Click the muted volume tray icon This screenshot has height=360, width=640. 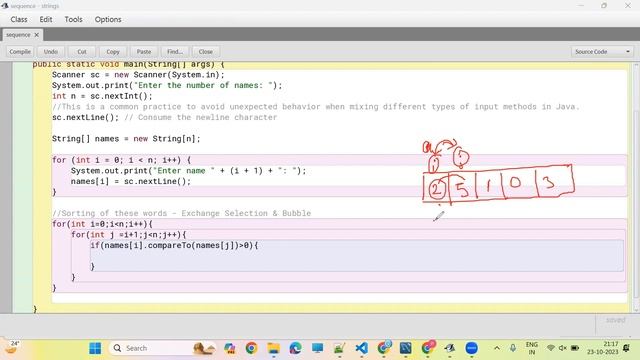pyautogui.click(x=563, y=348)
